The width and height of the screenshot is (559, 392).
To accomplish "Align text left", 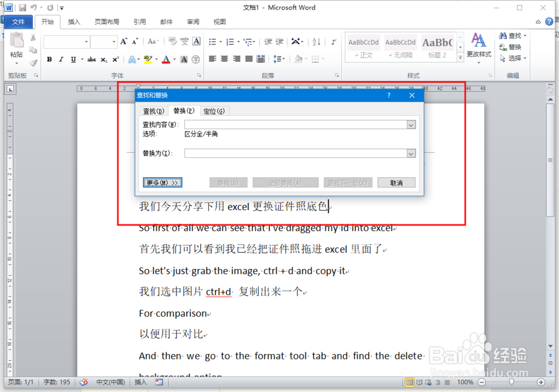I will coord(212,59).
